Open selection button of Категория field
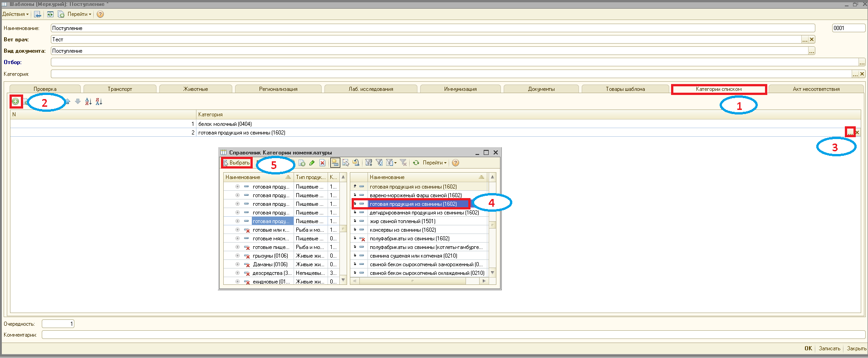Screen dimensions: 868x358 tap(855, 74)
